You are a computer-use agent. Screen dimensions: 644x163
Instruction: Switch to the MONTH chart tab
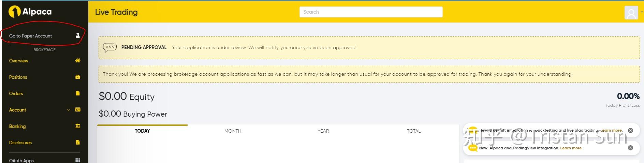233,131
